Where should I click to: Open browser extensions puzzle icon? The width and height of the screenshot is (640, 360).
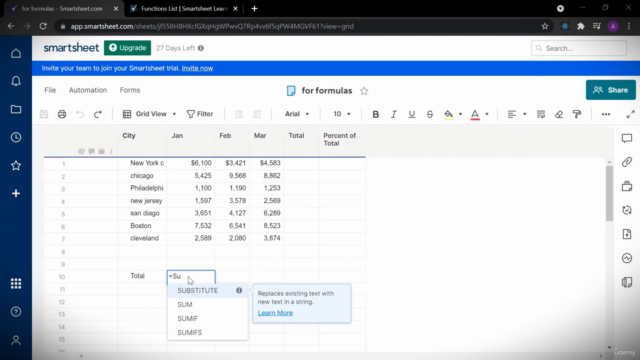[x=581, y=26]
